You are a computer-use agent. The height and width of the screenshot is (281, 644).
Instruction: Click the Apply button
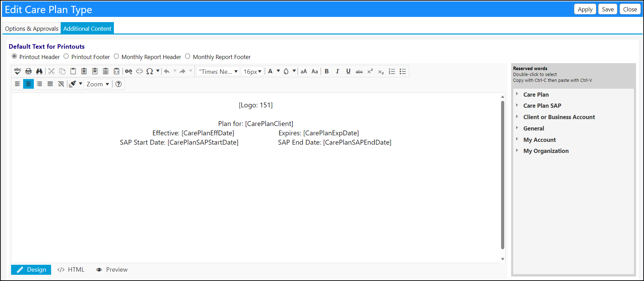585,9
